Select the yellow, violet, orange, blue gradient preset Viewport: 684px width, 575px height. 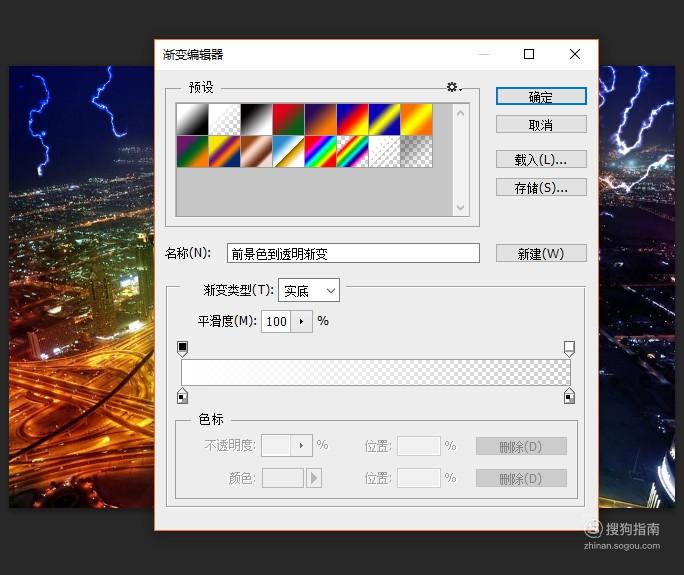click(225, 151)
